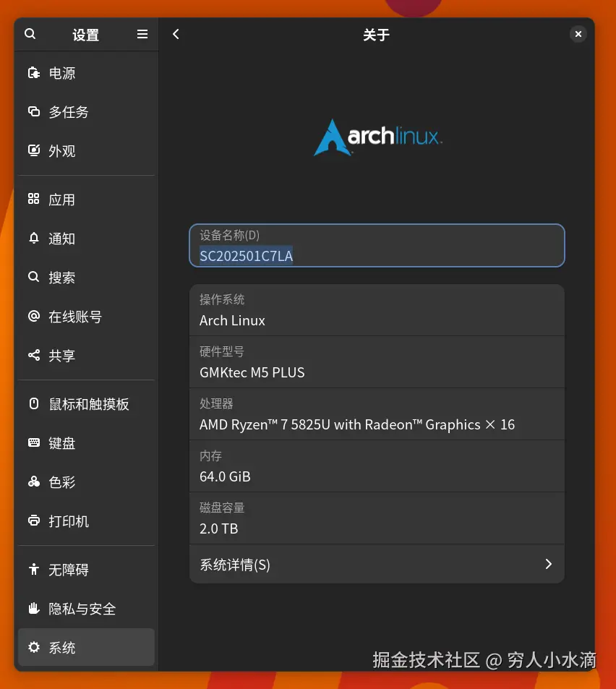Click the Mouse & Touchpad (鼠标和触摸板) icon
The width and height of the screenshot is (616, 689).
(x=34, y=403)
